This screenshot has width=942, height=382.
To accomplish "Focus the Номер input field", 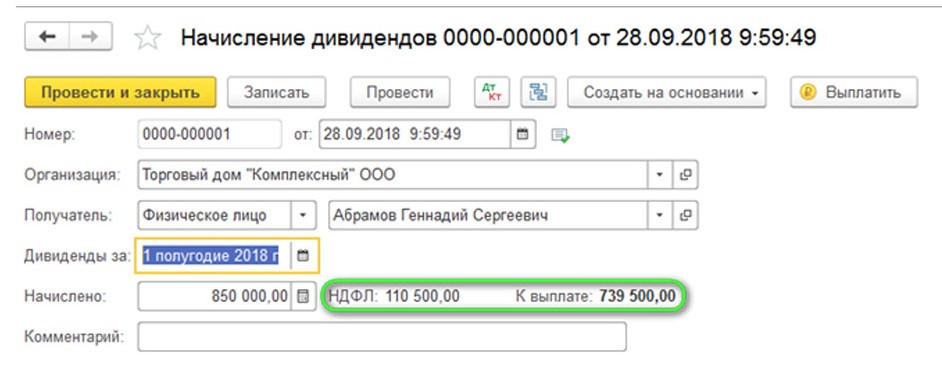I will (209, 134).
